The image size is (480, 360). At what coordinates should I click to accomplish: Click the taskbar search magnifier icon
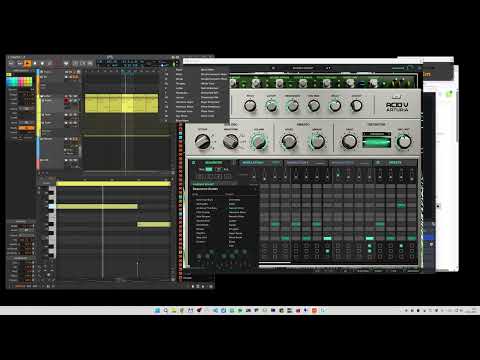click(x=166, y=310)
